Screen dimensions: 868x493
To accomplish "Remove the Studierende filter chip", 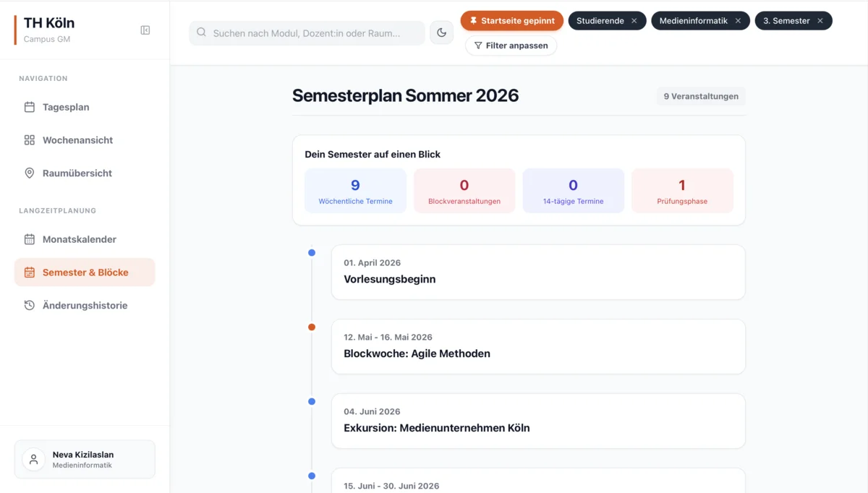I will [634, 21].
